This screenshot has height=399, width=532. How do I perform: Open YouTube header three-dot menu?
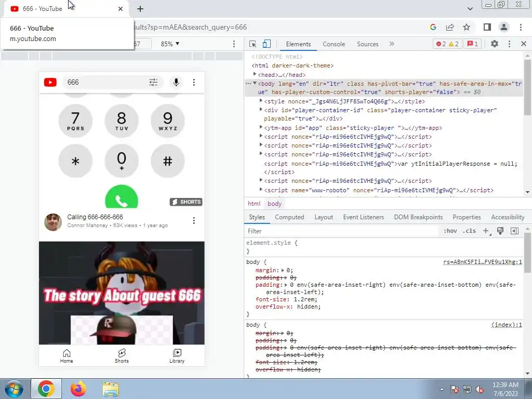(194, 82)
